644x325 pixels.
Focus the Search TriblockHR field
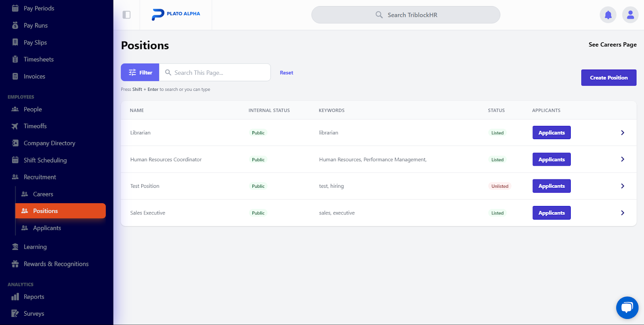tap(406, 15)
